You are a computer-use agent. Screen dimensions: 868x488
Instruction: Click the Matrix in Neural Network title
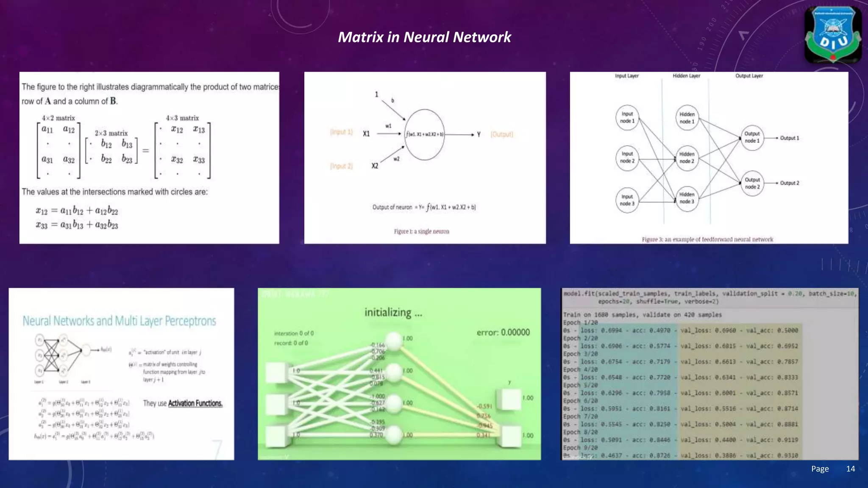click(424, 37)
